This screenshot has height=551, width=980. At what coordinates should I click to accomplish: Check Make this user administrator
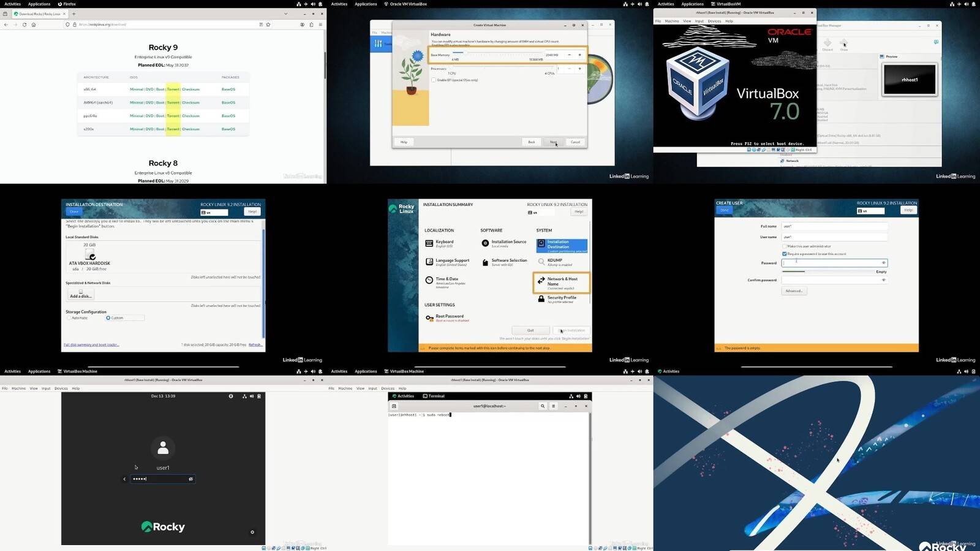(x=785, y=246)
